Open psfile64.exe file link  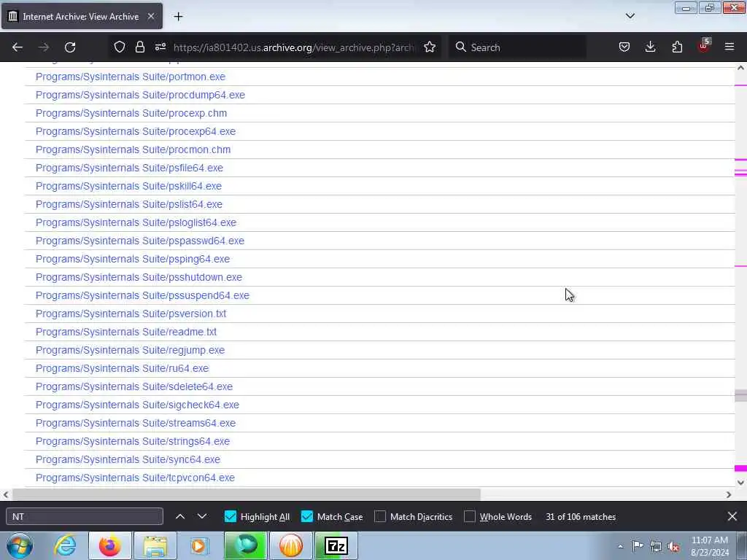point(130,168)
